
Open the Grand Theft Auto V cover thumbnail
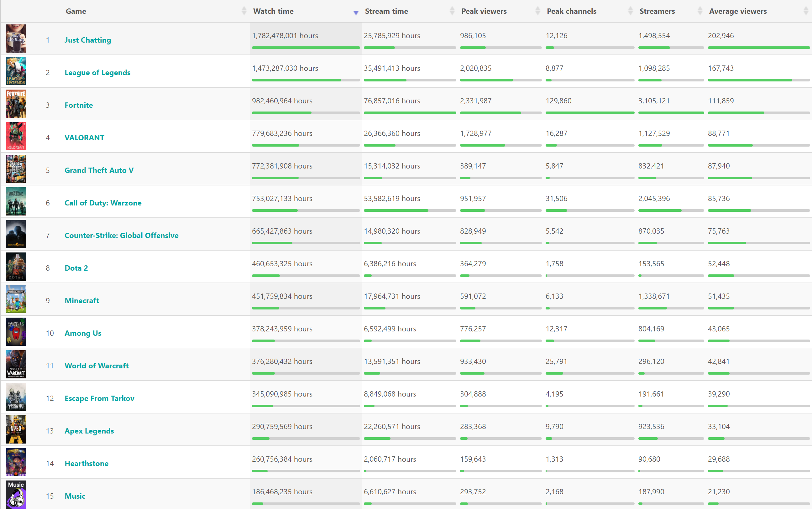point(16,169)
